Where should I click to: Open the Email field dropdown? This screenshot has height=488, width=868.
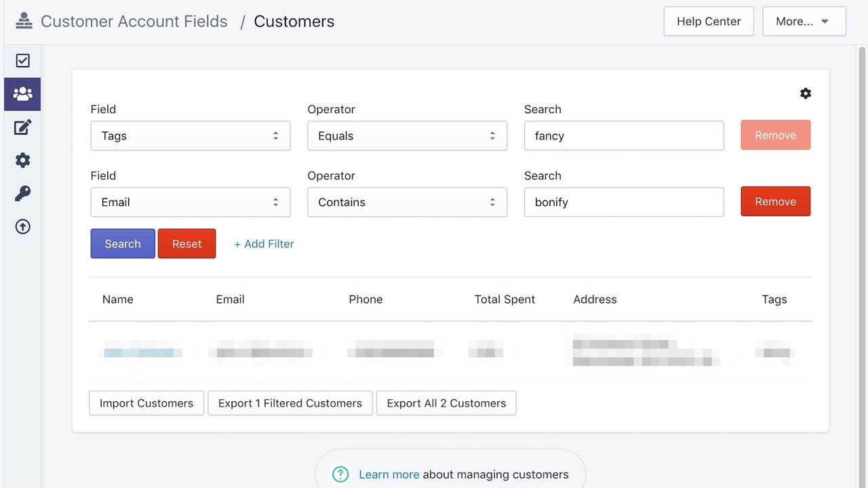(x=191, y=202)
